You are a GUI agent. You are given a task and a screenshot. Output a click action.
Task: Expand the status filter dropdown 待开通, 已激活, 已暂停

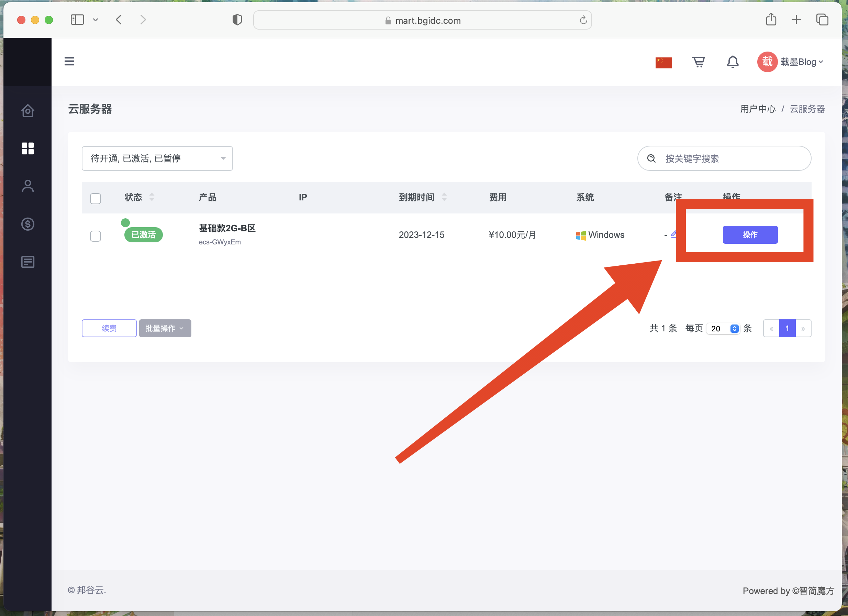(x=157, y=158)
